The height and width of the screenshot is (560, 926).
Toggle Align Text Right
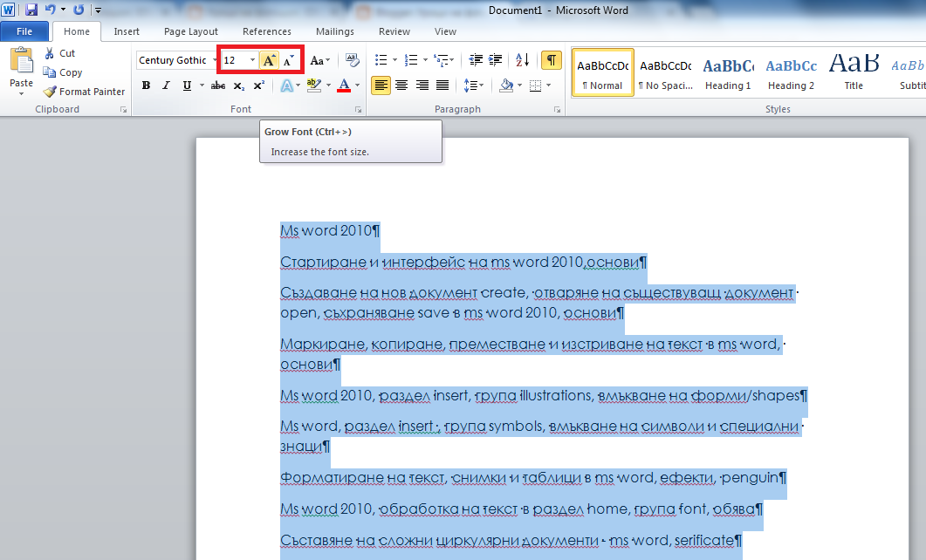422,86
